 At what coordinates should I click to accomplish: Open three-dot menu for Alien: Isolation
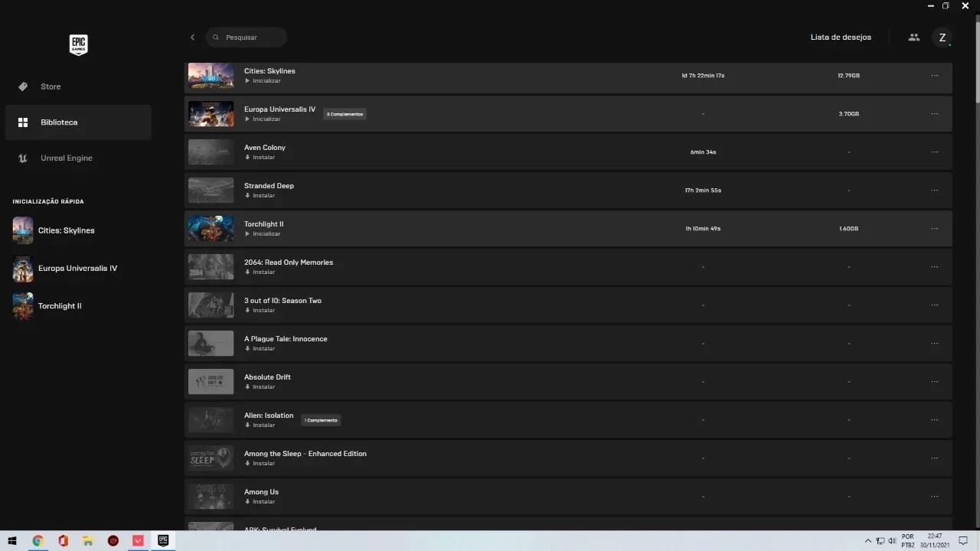click(x=934, y=420)
